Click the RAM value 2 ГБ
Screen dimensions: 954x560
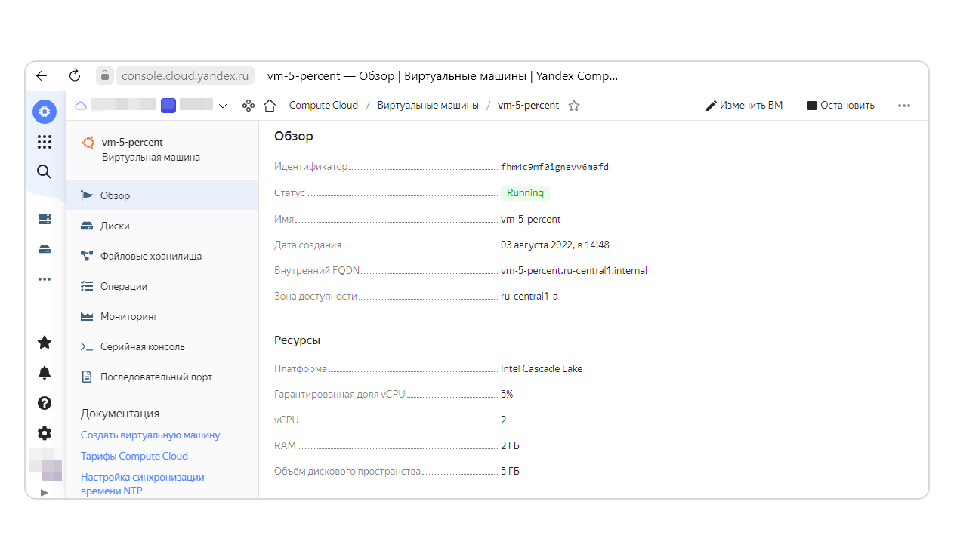[x=510, y=445]
